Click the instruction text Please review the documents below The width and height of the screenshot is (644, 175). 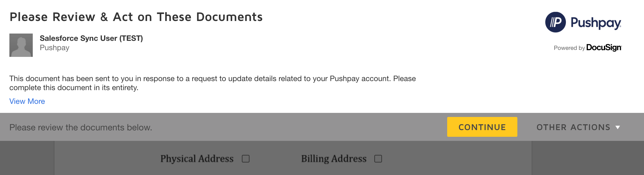80,127
